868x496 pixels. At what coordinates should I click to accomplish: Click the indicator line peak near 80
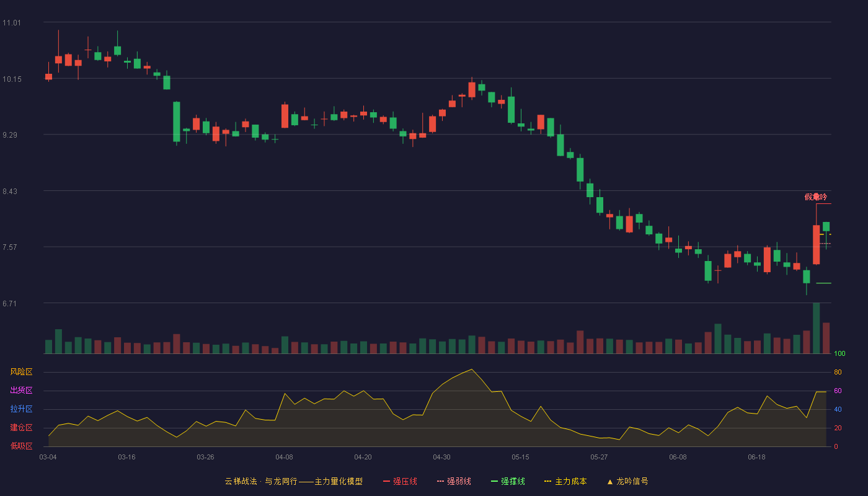[x=472, y=370]
